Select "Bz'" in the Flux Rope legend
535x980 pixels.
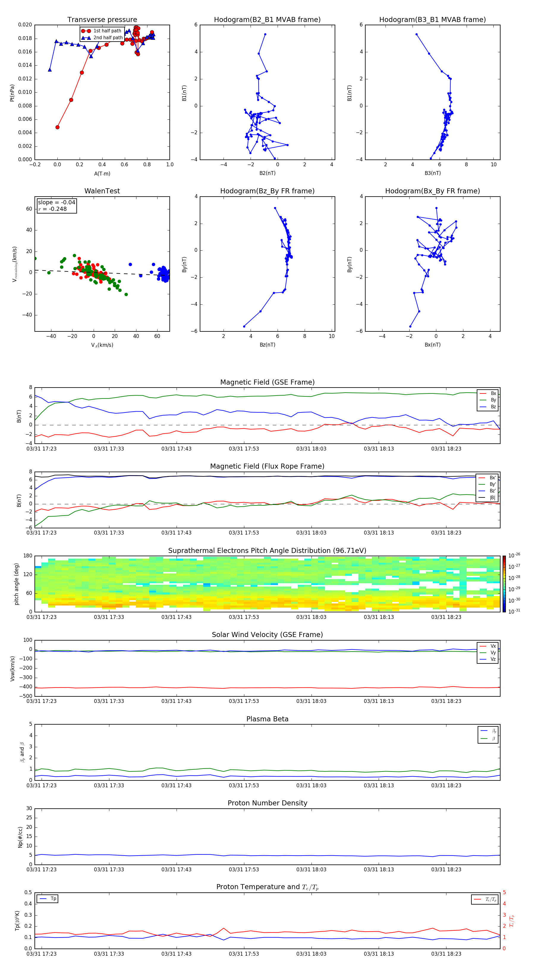click(x=487, y=491)
